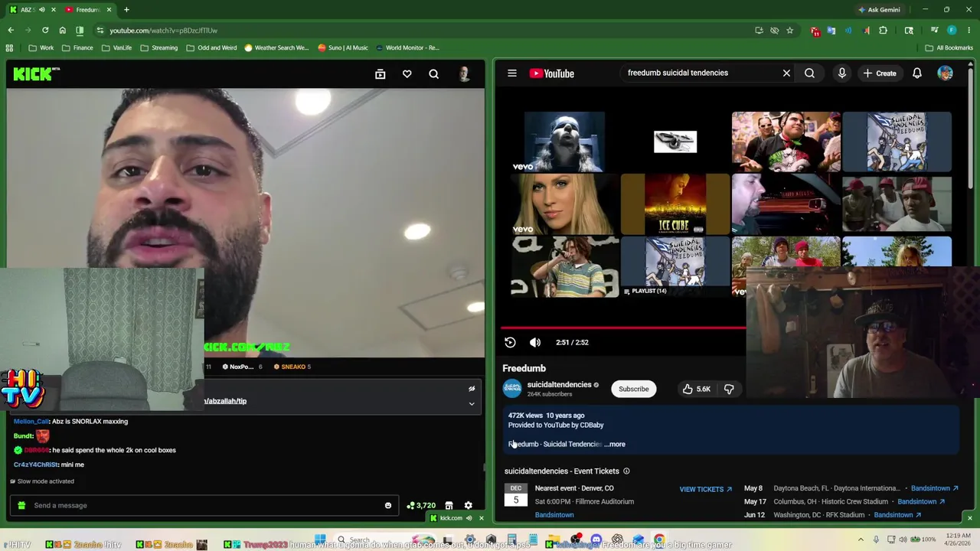Open the suicidaltendencies channel name link
This screenshot has height=551, width=980.
pyautogui.click(x=559, y=385)
